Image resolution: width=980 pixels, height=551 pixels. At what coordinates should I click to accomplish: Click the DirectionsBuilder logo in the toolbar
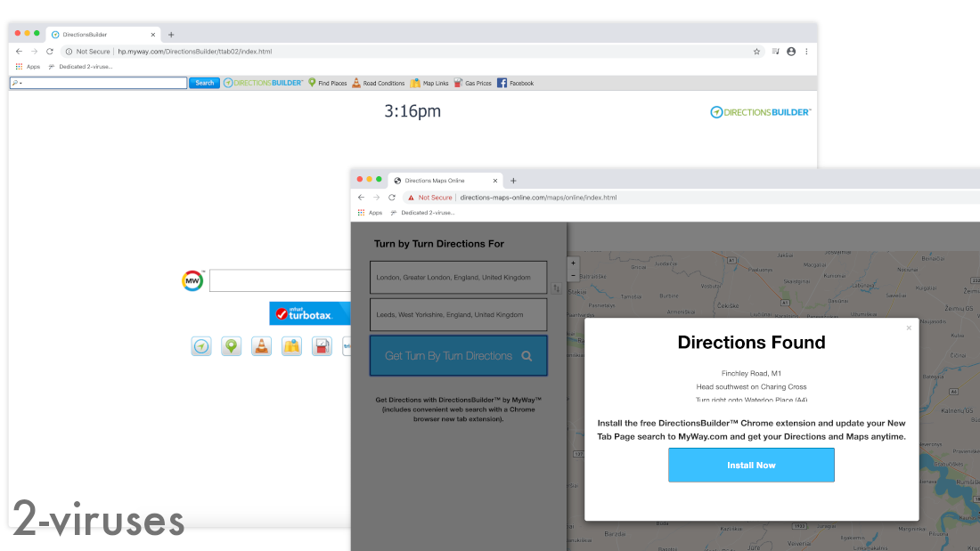[x=265, y=83]
